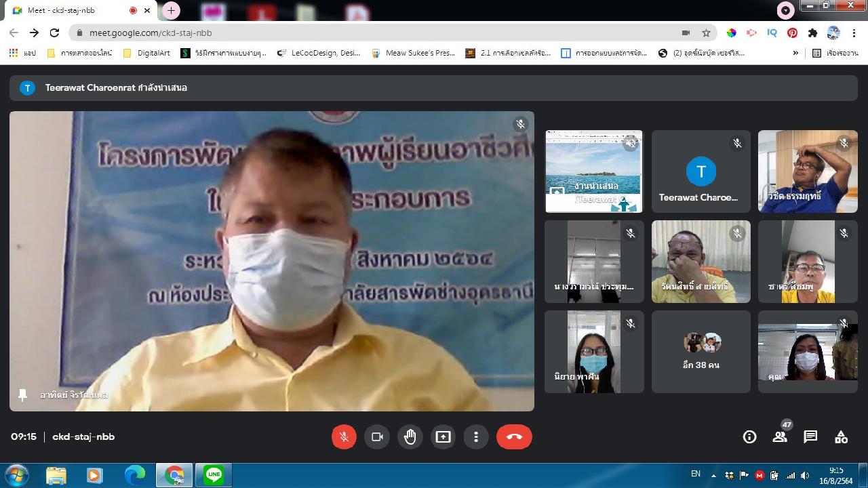Open the IQ extension

772,33
